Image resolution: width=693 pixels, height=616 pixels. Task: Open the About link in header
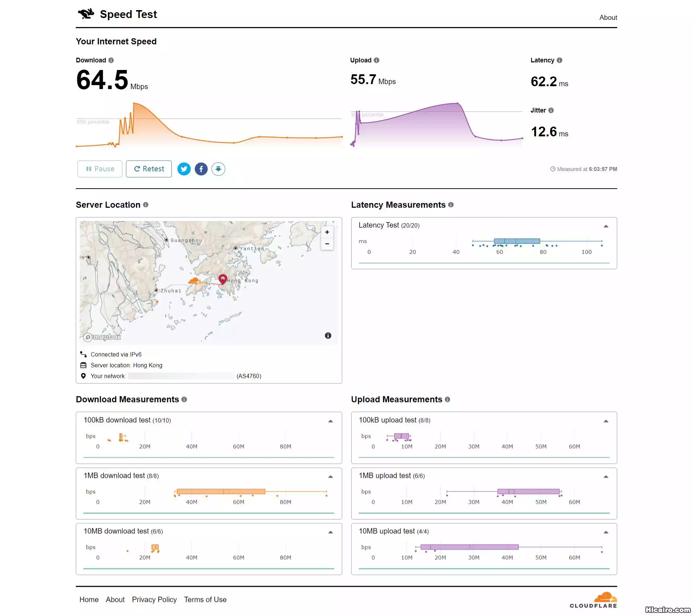pos(608,17)
